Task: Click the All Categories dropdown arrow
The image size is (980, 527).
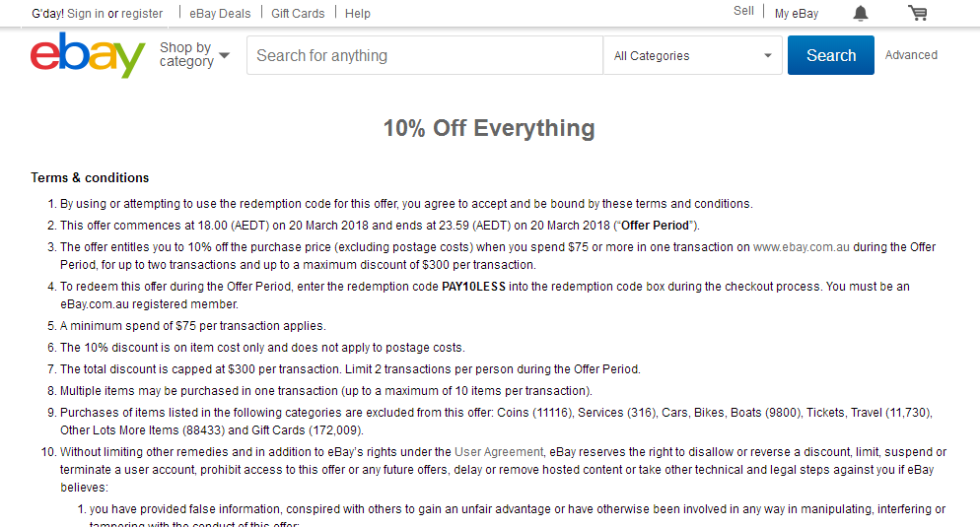Action: click(767, 55)
